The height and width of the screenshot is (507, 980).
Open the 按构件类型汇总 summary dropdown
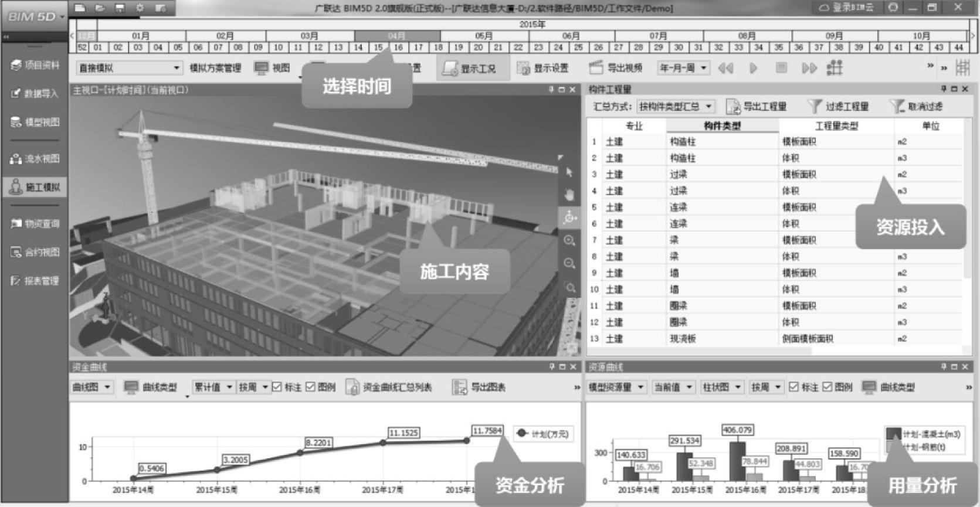[x=676, y=106]
